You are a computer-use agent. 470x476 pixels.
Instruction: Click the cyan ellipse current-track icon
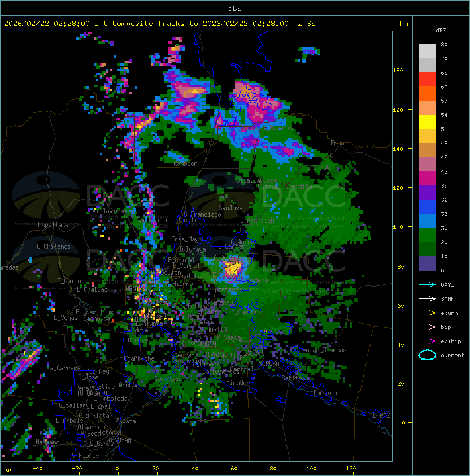tap(427, 355)
